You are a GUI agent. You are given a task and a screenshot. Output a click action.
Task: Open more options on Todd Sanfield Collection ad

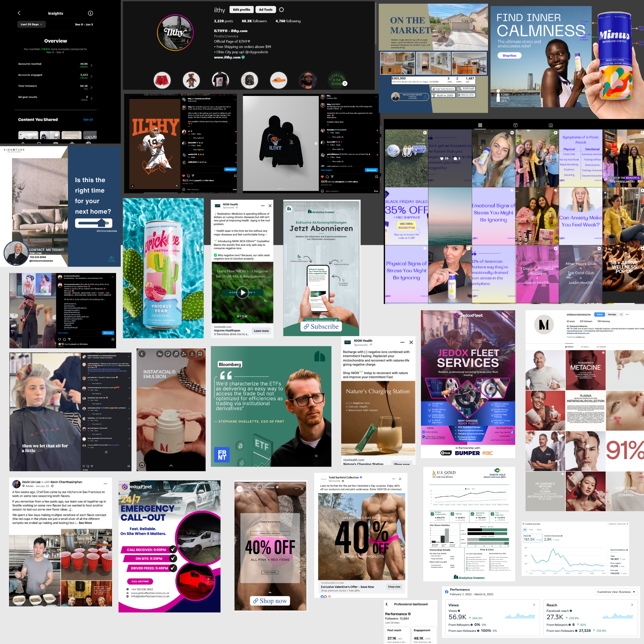point(394,479)
